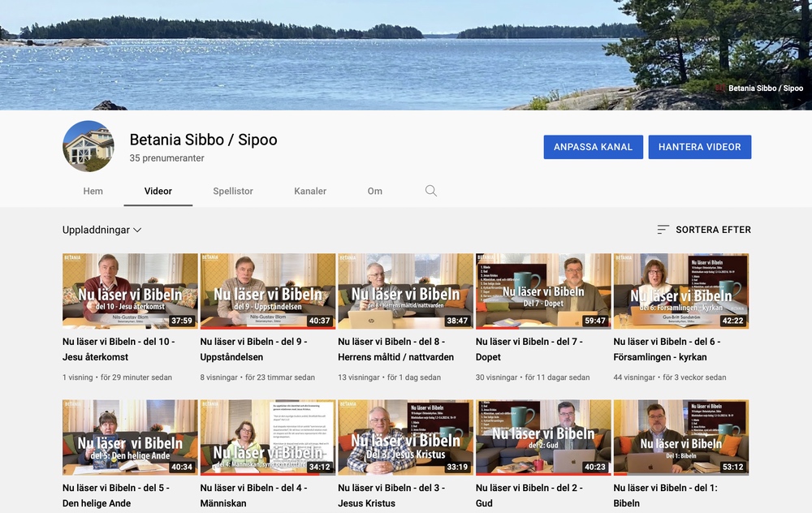Switch to the Hem tab
The height and width of the screenshot is (513, 812).
click(x=93, y=192)
